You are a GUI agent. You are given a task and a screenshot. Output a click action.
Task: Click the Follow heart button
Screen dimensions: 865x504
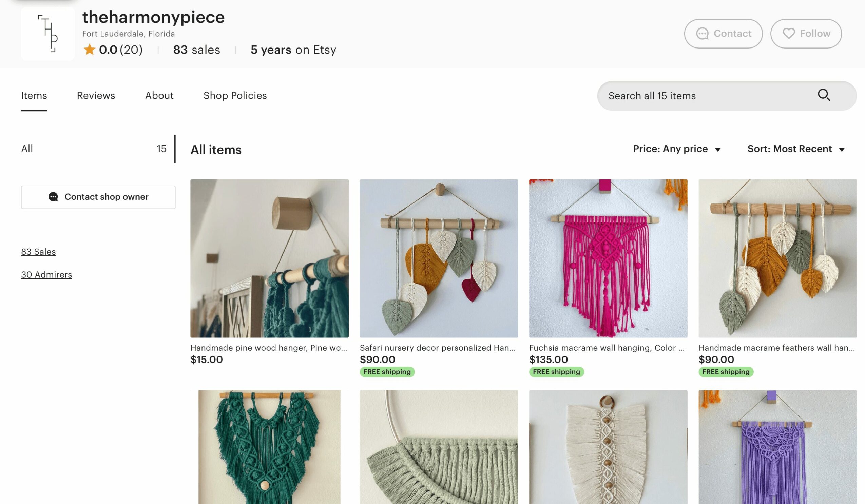pyautogui.click(x=806, y=34)
